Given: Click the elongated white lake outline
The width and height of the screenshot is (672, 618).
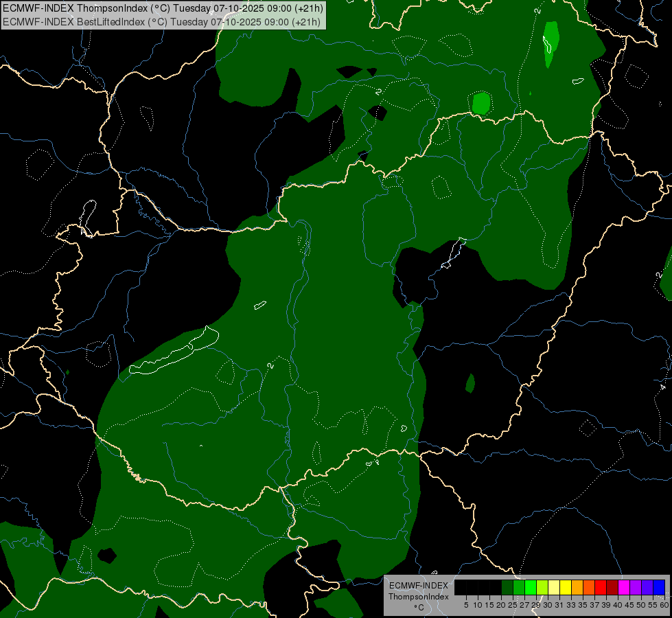Looking at the screenshot, I should click(175, 354).
